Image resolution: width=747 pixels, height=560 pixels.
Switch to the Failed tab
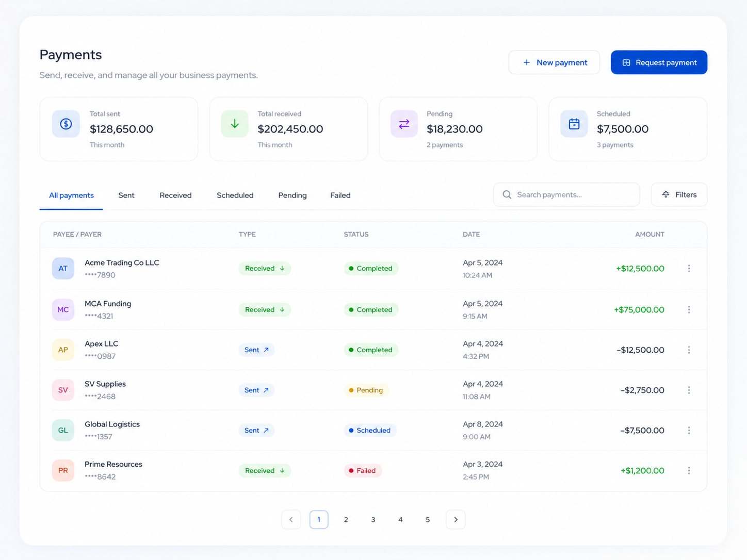click(340, 195)
